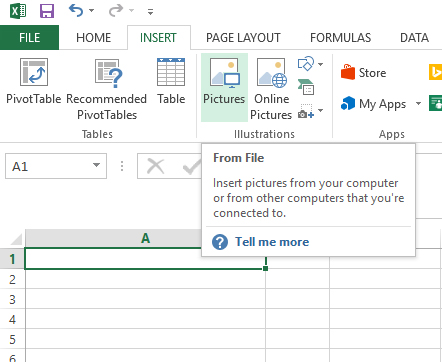Open the Name Box dropdown arrow
442x362 pixels.
pos(97,165)
